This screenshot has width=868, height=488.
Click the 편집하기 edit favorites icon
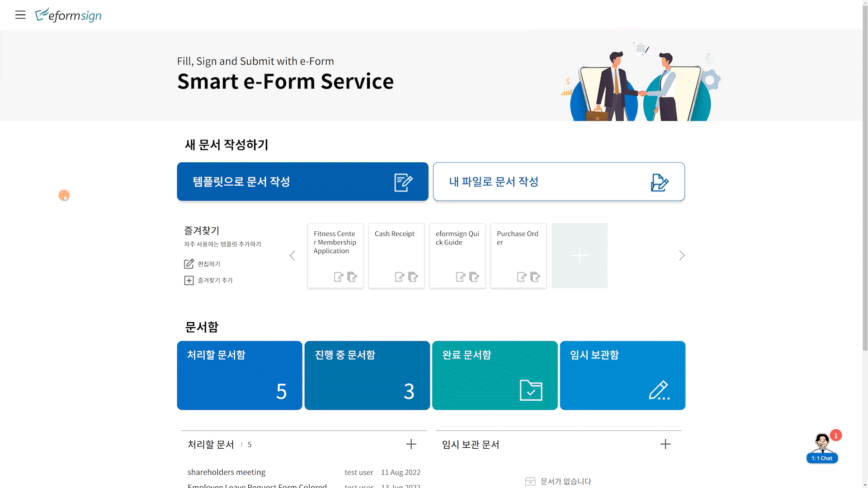click(x=189, y=264)
